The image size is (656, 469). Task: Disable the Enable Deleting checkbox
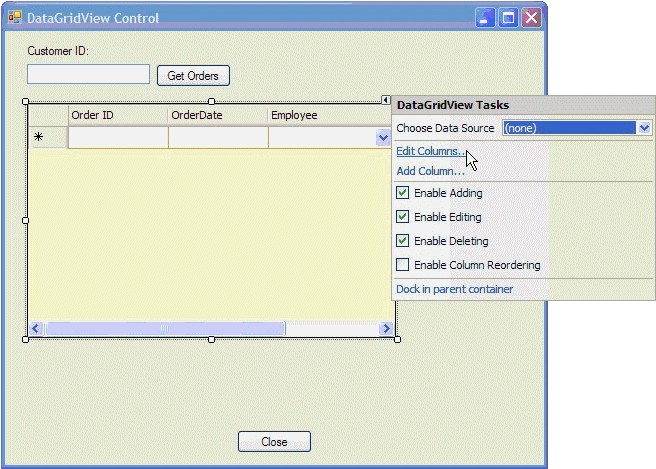403,241
